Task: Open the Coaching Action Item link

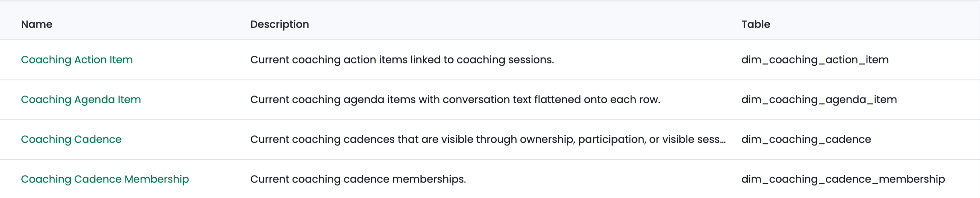Action: point(77,60)
